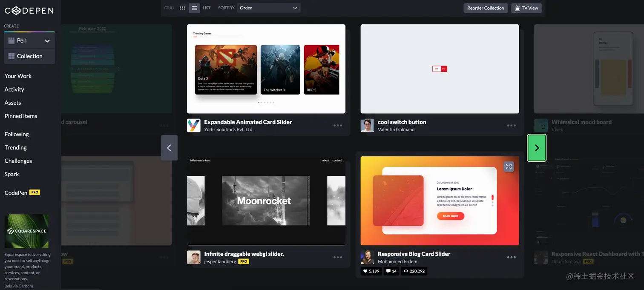Click Valentin Galmand's avatar
Image resolution: width=644 pixels, height=290 pixels.
(x=367, y=125)
